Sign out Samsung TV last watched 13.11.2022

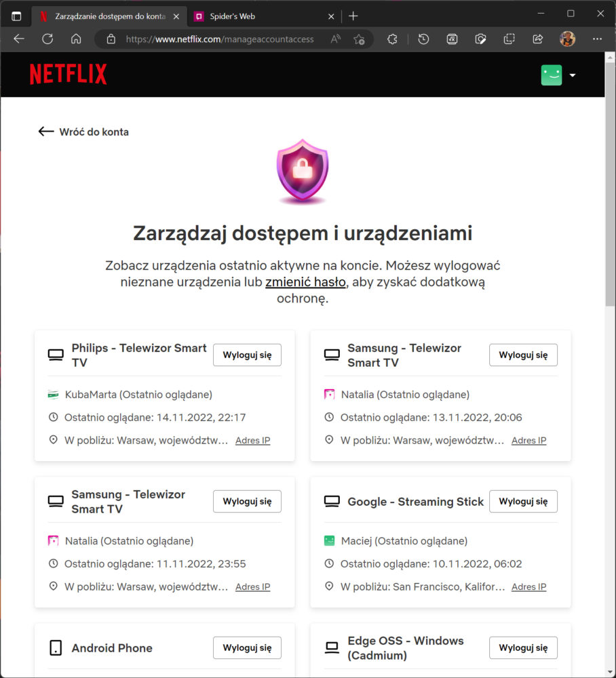(523, 355)
